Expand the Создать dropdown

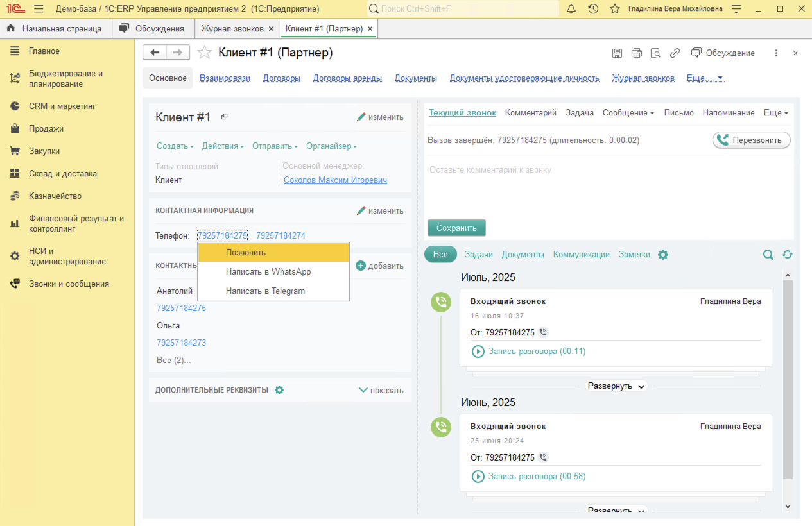tap(175, 146)
